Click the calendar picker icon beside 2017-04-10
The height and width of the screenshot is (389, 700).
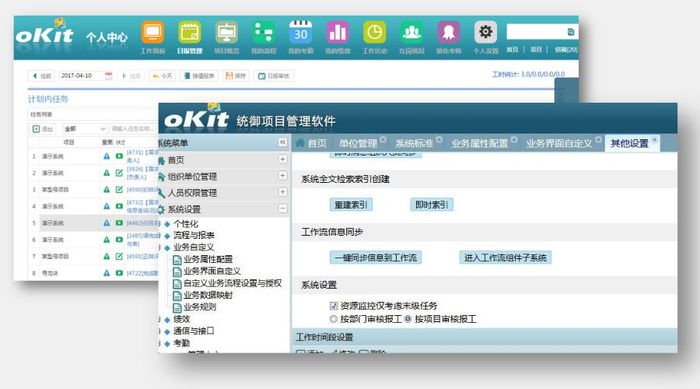pyautogui.click(x=108, y=75)
